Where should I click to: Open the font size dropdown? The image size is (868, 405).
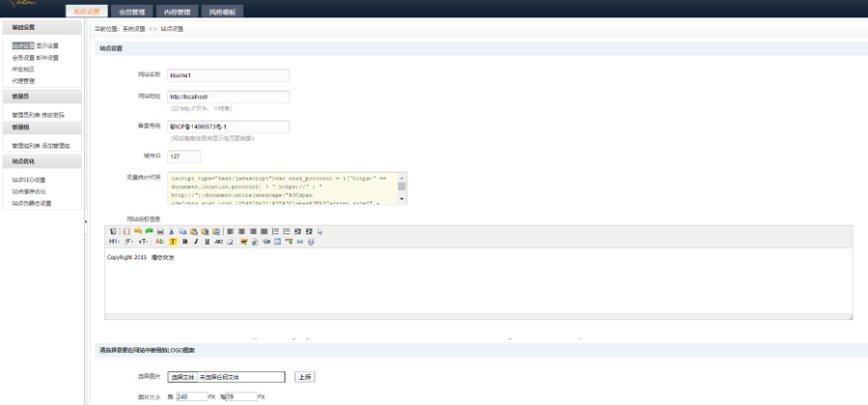[142, 241]
